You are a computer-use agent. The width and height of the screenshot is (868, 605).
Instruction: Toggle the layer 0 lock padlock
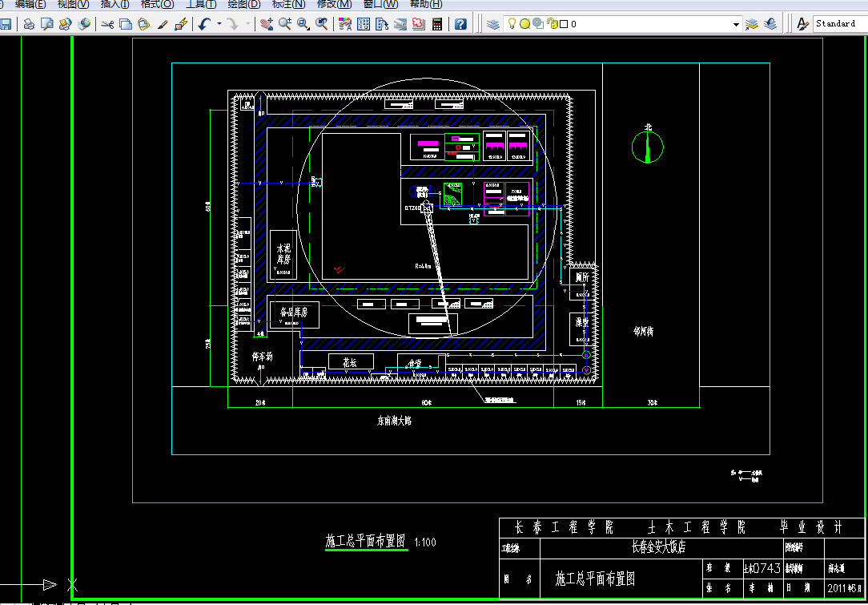[x=552, y=24]
